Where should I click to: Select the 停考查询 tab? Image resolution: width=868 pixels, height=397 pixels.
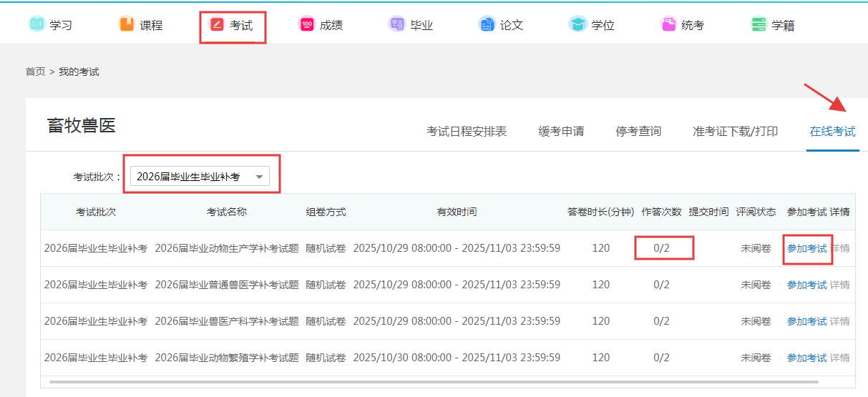pos(638,132)
